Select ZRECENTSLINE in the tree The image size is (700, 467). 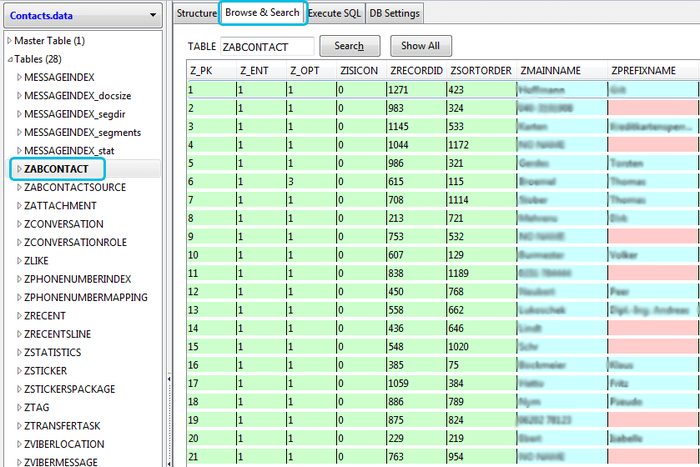tap(58, 334)
